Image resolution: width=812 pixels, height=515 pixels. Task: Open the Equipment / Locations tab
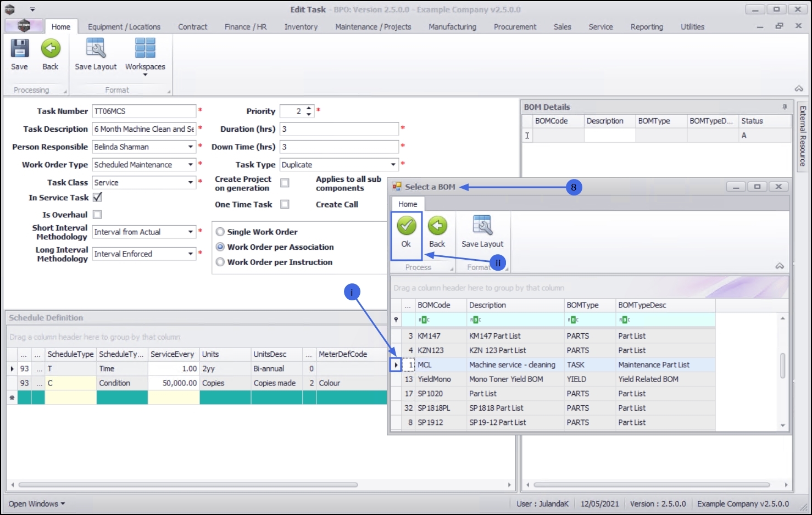[124, 26]
